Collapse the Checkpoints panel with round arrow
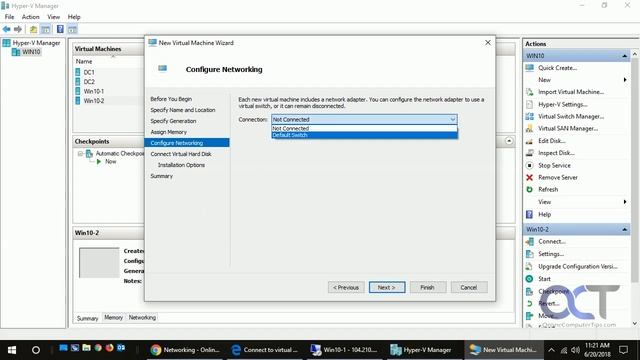This screenshot has height=360, width=640. 509,141
